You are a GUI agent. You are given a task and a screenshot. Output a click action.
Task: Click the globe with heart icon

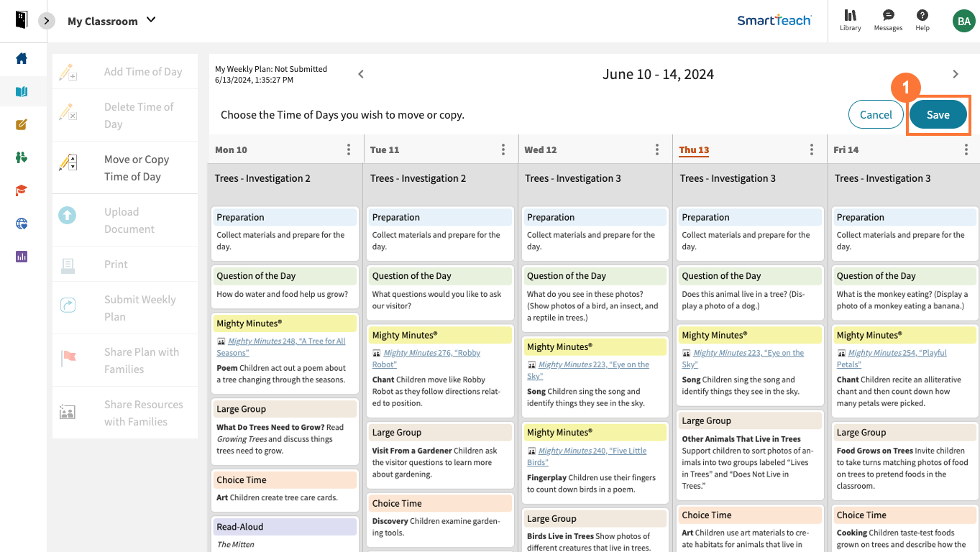22,224
